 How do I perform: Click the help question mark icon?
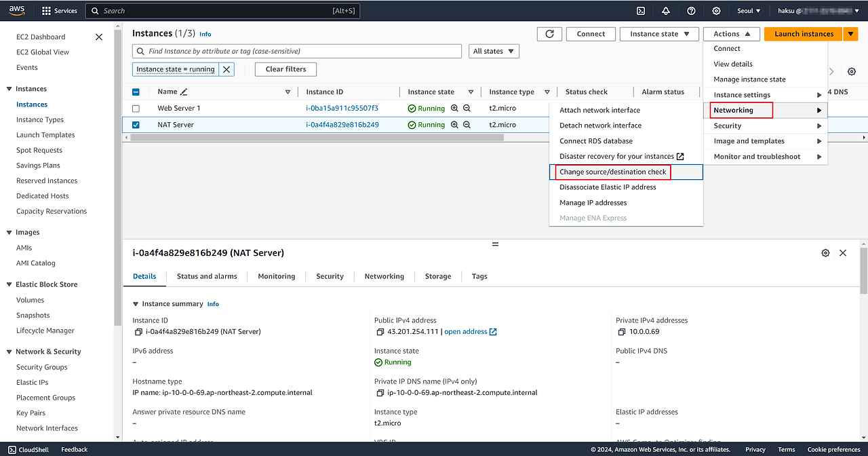[x=691, y=11]
